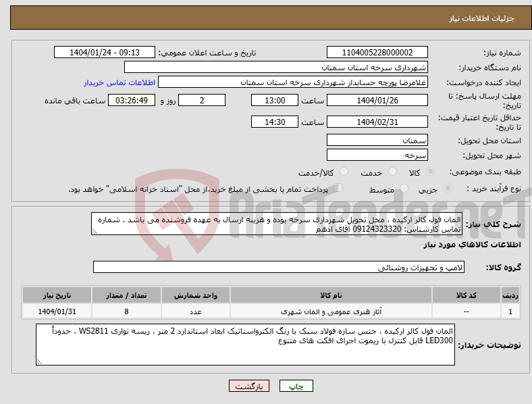The height and width of the screenshot is (404, 532).
Task: Click the گروه کالا field لامپ و تجهیزات روشنائی
Action: pos(279,267)
